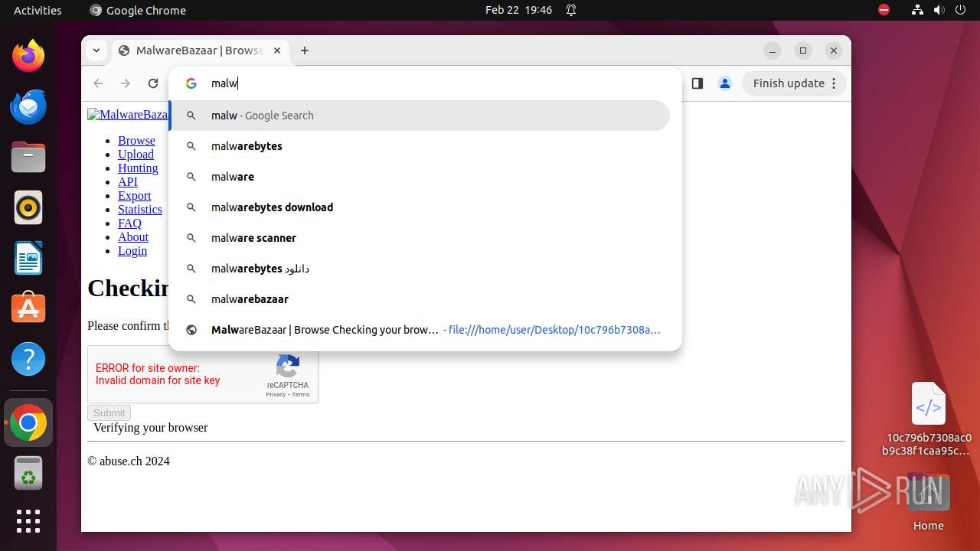Close the MalwareBazaar tab

[277, 51]
